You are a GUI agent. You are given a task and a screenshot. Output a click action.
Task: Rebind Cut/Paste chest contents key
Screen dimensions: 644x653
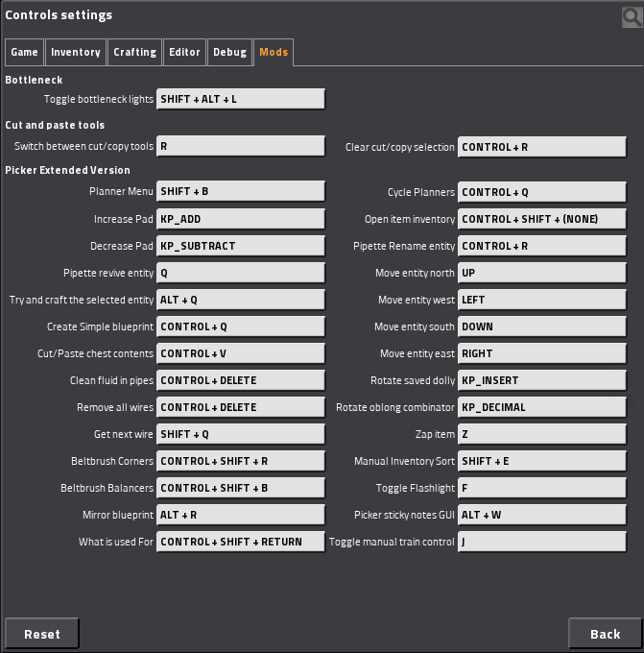pyautogui.click(x=241, y=353)
